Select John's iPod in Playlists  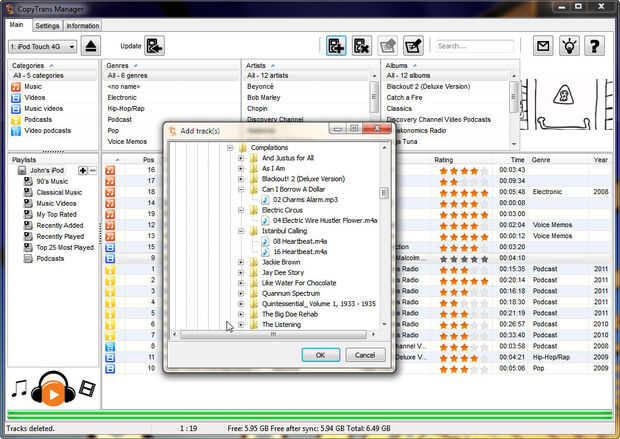pos(47,170)
